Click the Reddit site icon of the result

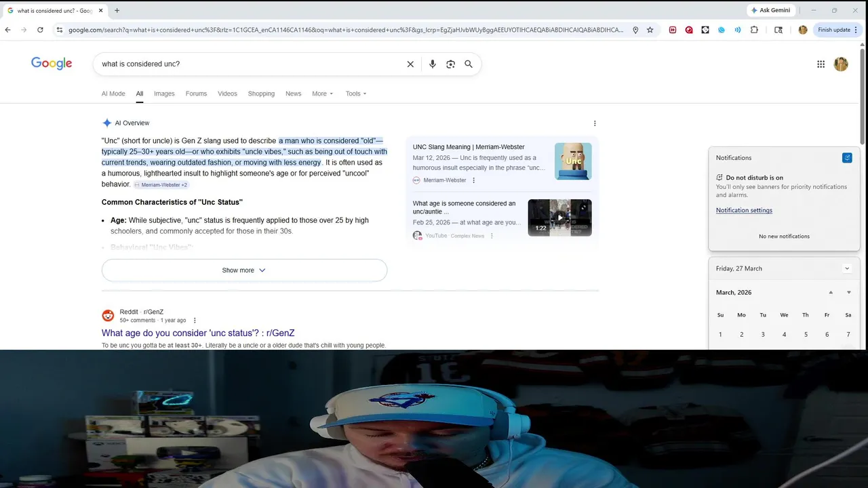coord(108,316)
